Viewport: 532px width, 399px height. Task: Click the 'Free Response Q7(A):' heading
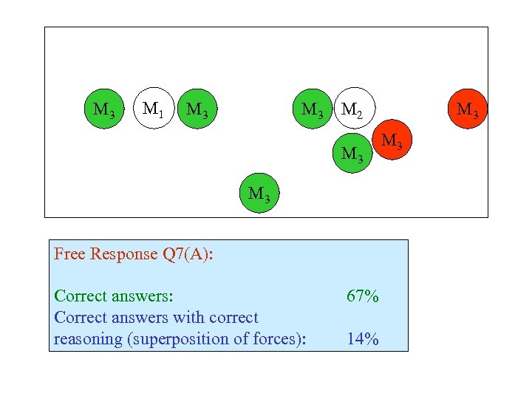point(134,254)
